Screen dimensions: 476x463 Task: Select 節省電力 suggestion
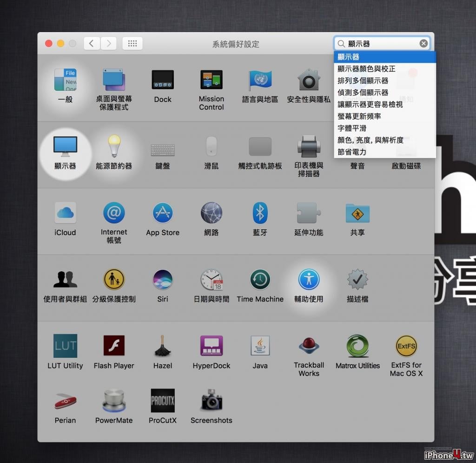(x=384, y=152)
